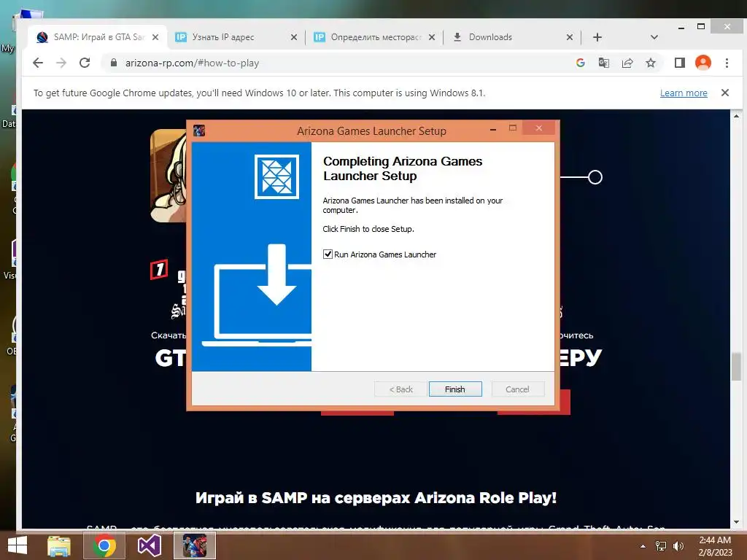Click the arizona-rp.com address bar
The width and height of the screenshot is (747, 560).
[333, 63]
